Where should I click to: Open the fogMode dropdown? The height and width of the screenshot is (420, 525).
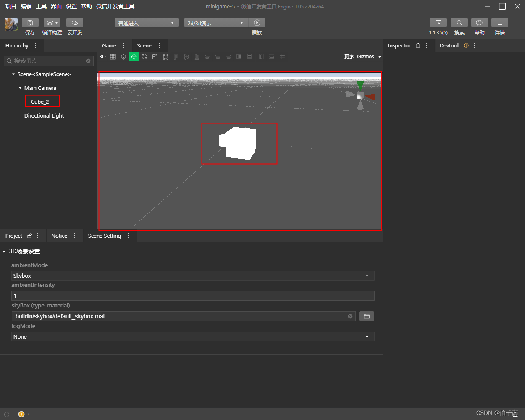(x=192, y=337)
